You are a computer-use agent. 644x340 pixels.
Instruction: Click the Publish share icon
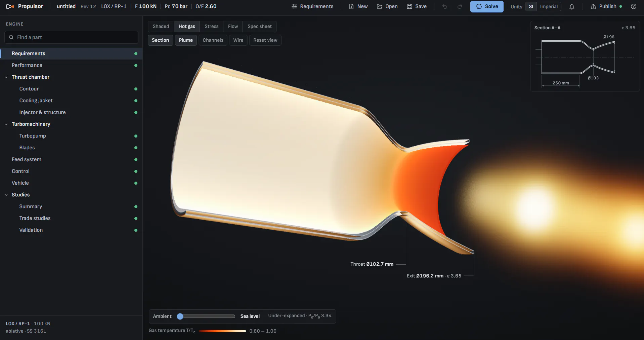tap(593, 6)
